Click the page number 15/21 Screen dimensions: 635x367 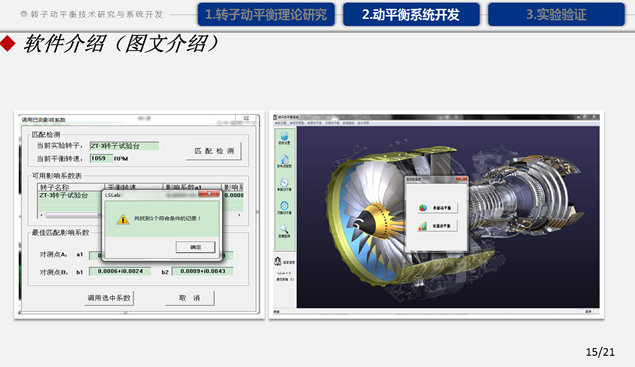(x=600, y=352)
